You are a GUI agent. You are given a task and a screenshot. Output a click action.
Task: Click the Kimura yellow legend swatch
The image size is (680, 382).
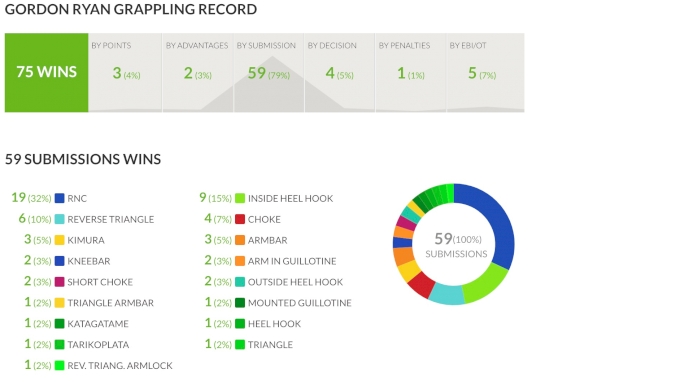coord(59,240)
